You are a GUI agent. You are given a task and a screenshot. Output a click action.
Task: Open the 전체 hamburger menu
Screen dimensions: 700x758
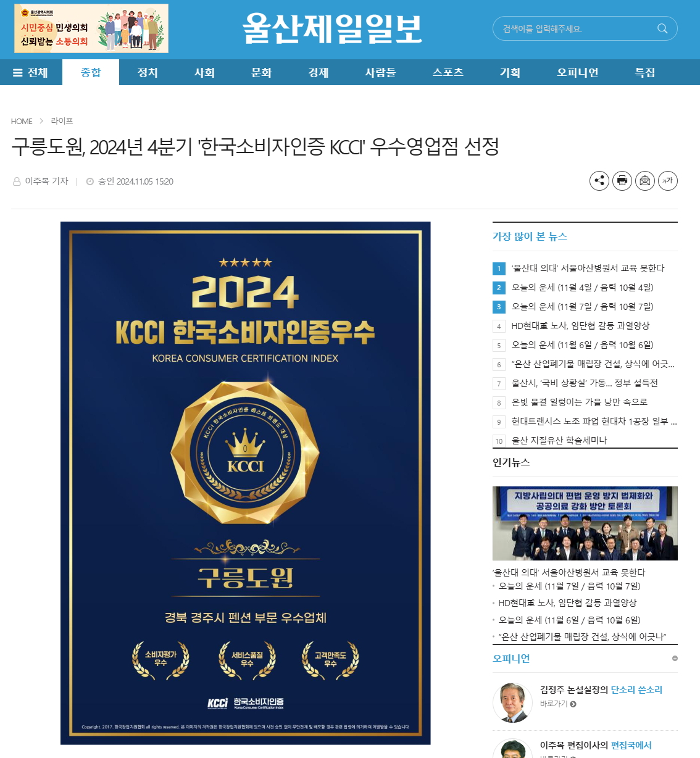tap(31, 72)
